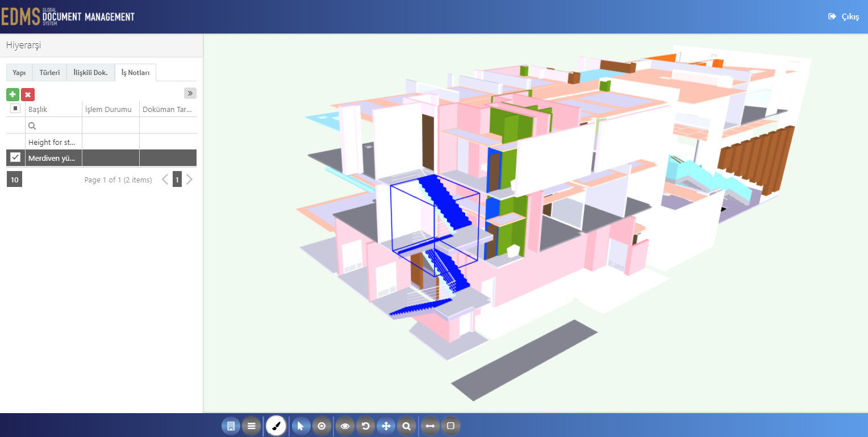Click the circular target tool icon
This screenshot has height=437, width=868.
(322, 426)
